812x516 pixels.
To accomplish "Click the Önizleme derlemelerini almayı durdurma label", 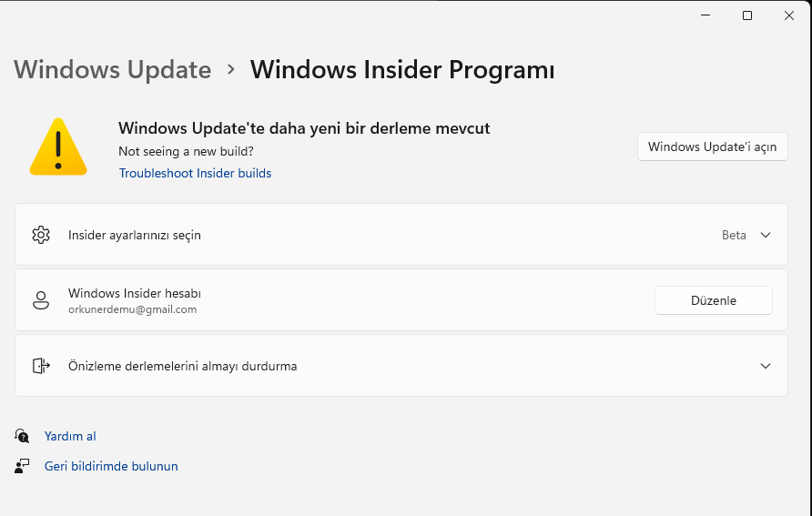I will point(182,366).
